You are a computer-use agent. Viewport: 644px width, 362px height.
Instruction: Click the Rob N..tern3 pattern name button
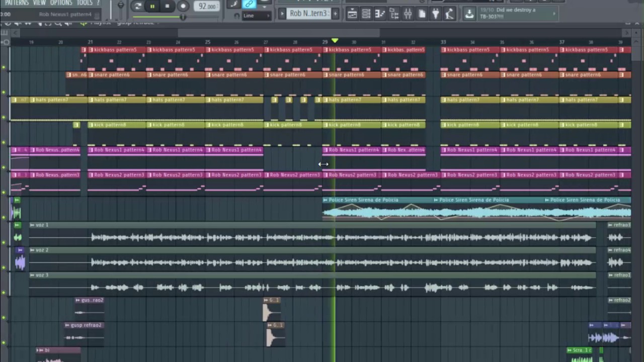(x=308, y=14)
